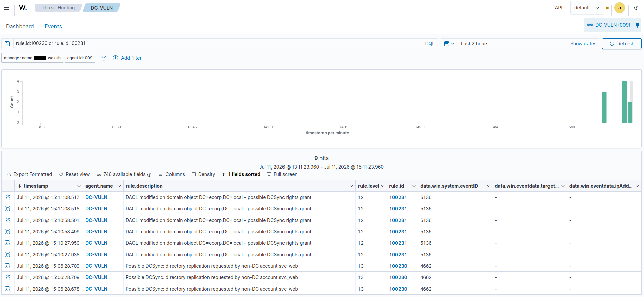
Task: Select level 13 in the last row
Action: (x=361, y=289)
